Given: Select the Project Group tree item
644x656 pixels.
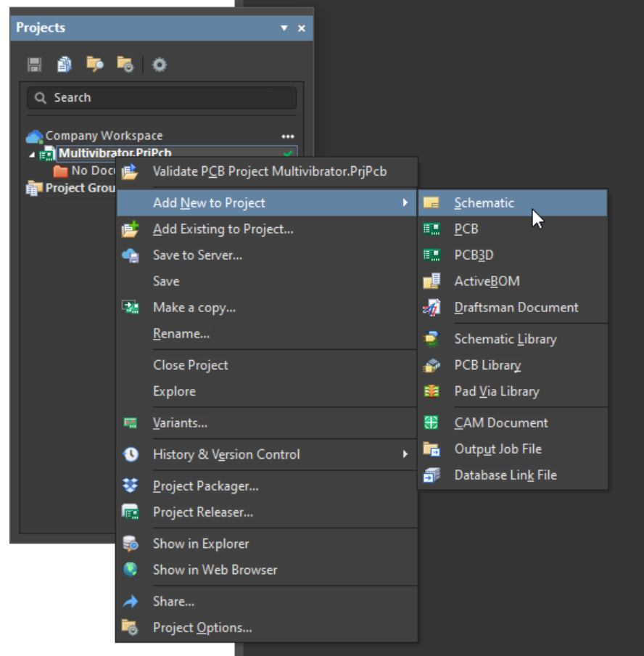Looking at the screenshot, I should click(71, 188).
